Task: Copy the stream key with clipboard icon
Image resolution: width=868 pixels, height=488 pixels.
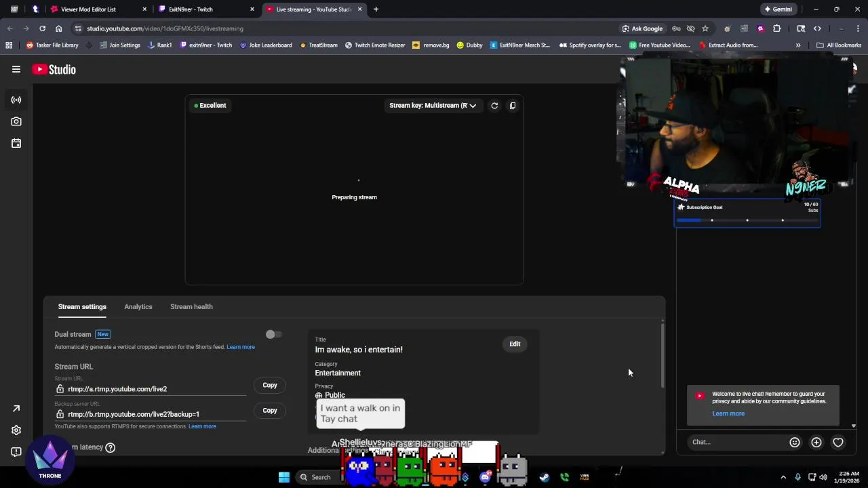Action: [x=513, y=106]
